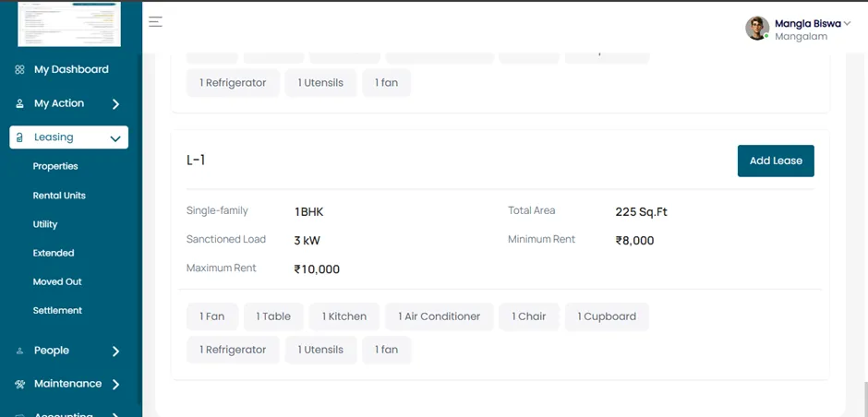Click the 1 Kitchen chip in L-1 card
The width and height of the screenshot is (868, 417).
click(344, 316)
